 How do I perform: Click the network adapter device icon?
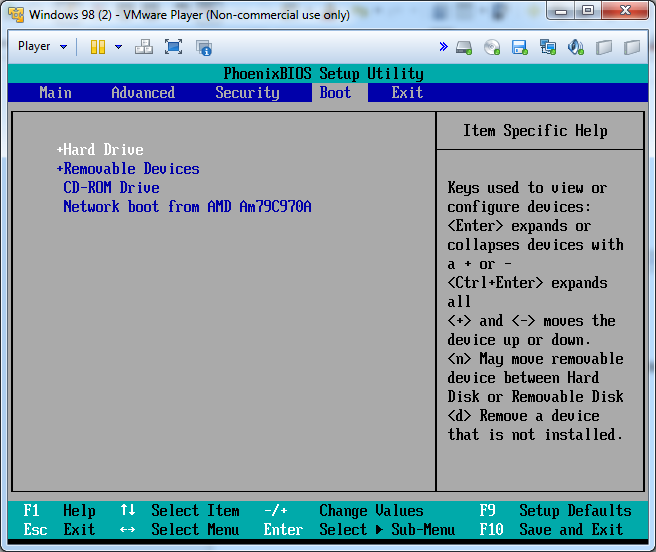point(547,47)
